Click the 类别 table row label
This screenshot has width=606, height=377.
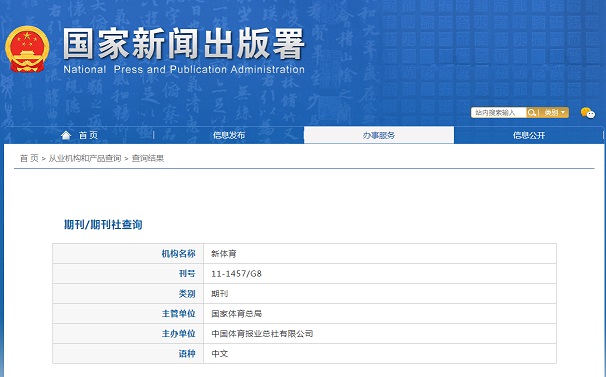coord(187,294)
